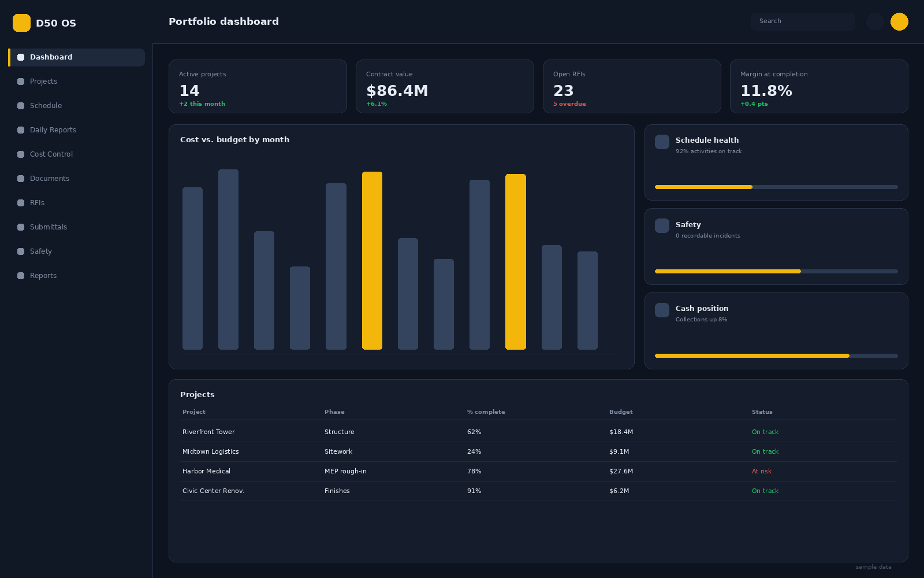Open the Margin at completion card
Screen dimensions: 924x578
click(x=819, y=87)
